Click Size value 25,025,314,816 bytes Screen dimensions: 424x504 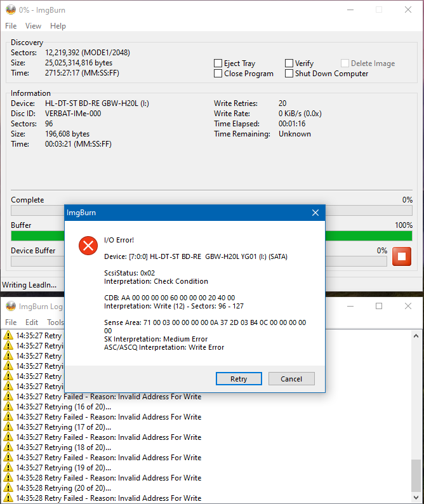click(x=79, y=63)
